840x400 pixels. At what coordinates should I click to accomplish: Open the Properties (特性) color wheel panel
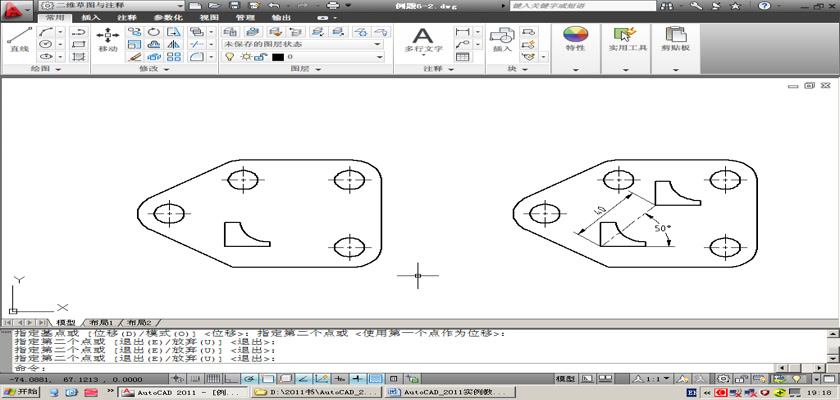click(575, 39)
